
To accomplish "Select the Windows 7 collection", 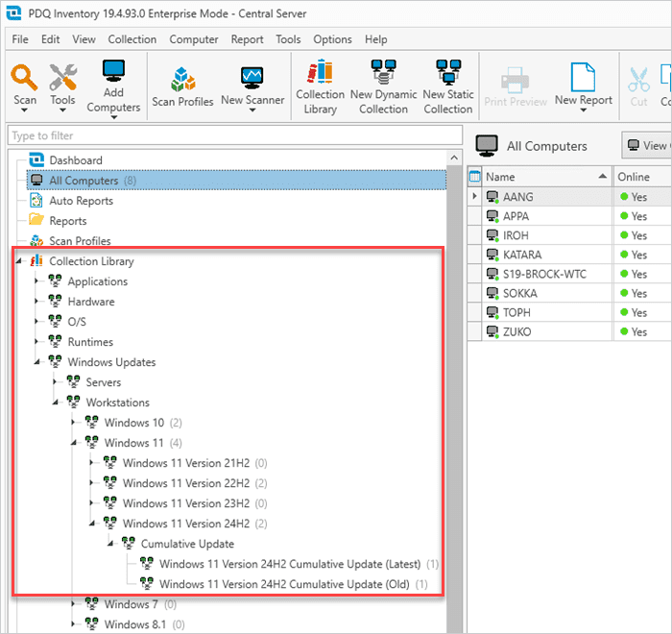I will [x=131, y=604].
